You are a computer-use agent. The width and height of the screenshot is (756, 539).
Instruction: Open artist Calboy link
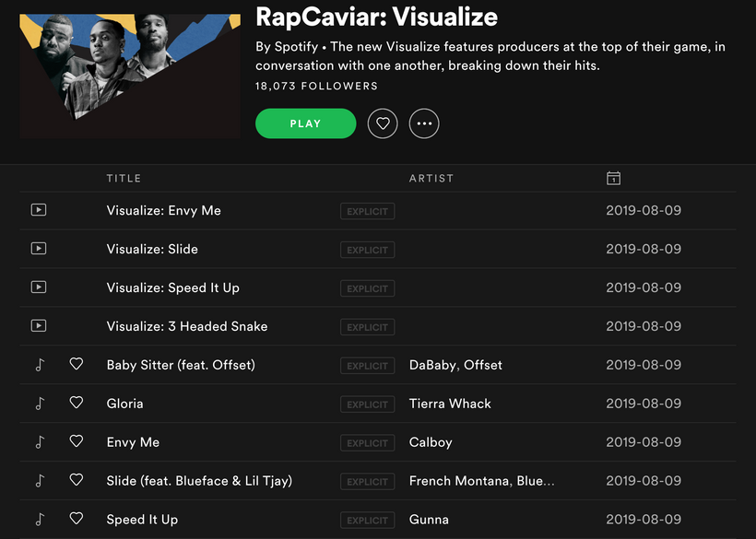(x=431, y=442)
